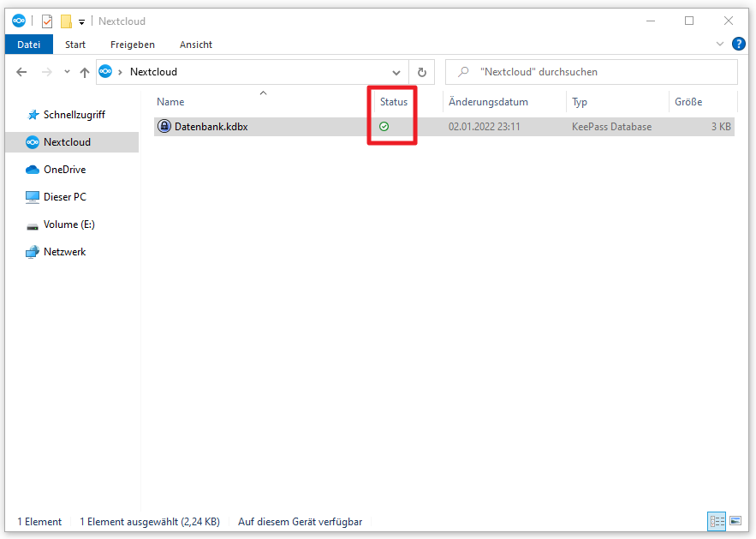This screenshot has width=756, height=539.
Task: Click the KeePass lock icon of Datenbank.kdbx
Action: 164,127
